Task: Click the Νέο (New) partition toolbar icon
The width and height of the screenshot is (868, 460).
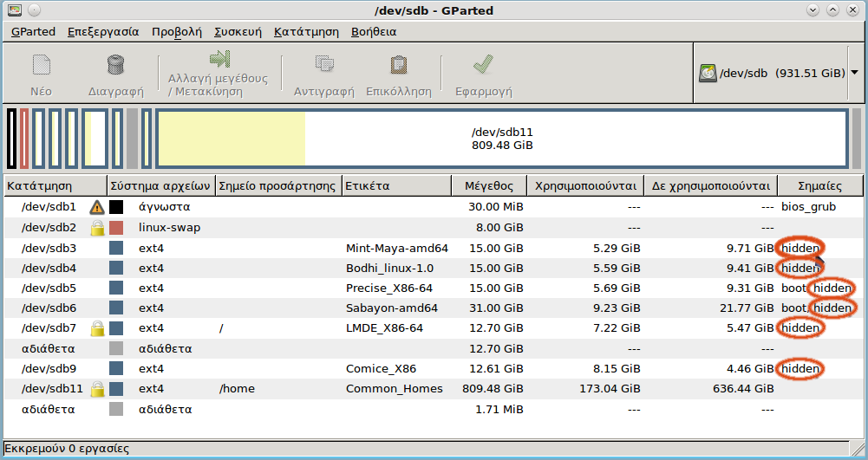Action: (41, 66)
